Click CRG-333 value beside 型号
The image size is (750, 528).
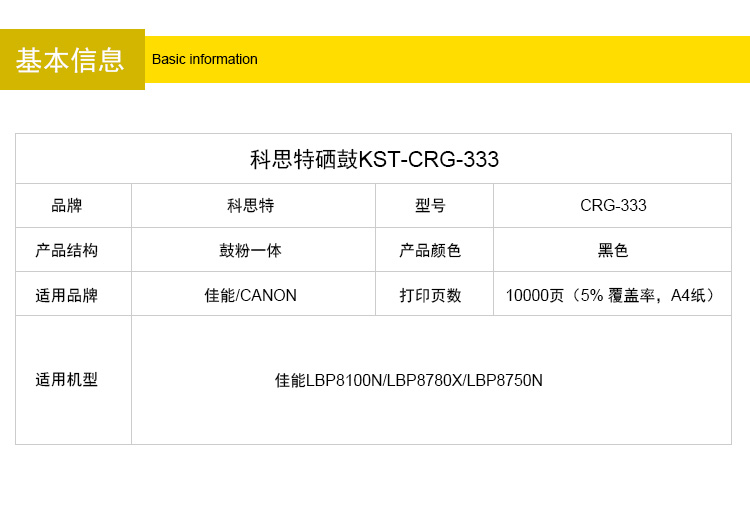coord(613,206)
